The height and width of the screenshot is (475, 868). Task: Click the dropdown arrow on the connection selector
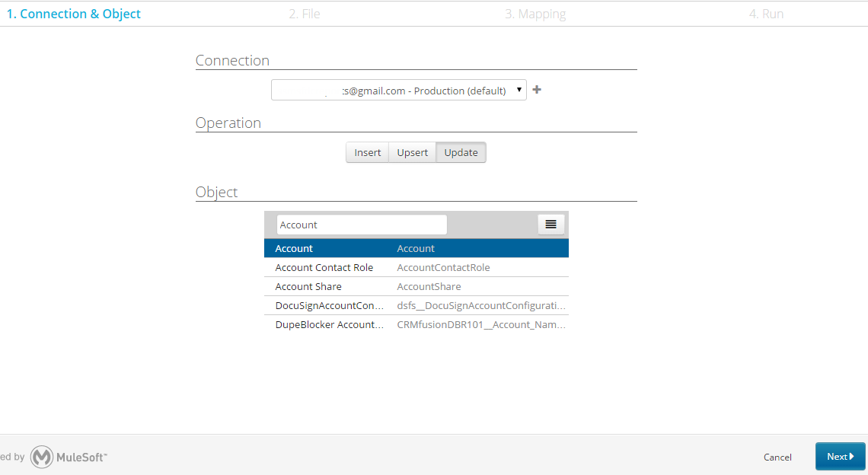click(519, 89)
